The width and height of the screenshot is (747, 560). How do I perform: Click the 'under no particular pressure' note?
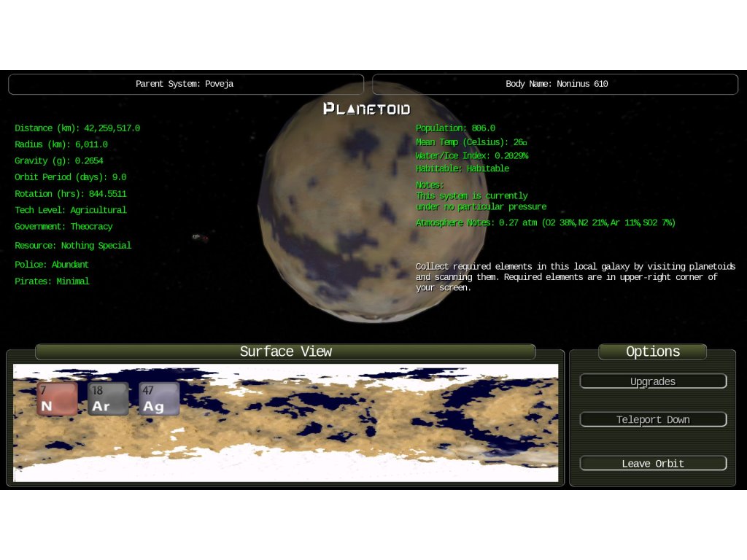click(x=481, y=206)
